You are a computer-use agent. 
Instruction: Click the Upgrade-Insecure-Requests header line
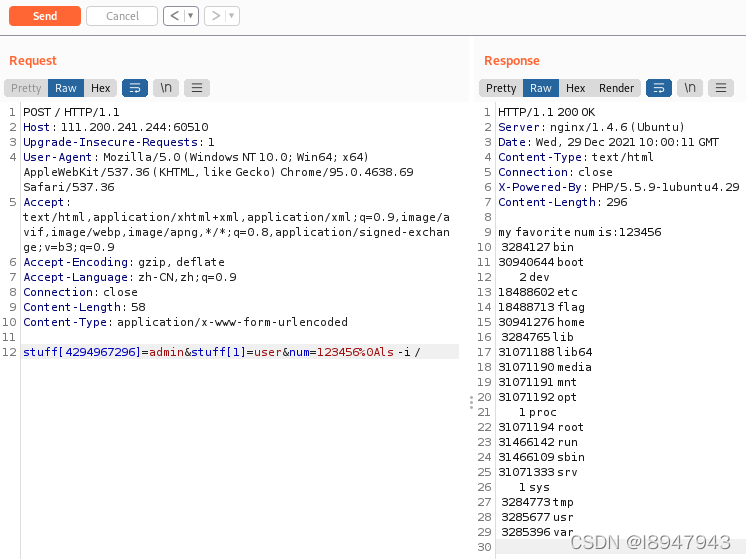119,142
